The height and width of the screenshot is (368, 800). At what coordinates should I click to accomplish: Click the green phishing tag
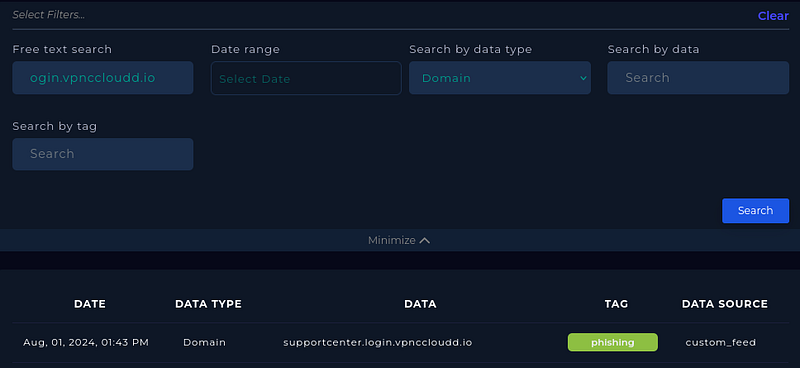pyautogui.click(x=613, y=342)
